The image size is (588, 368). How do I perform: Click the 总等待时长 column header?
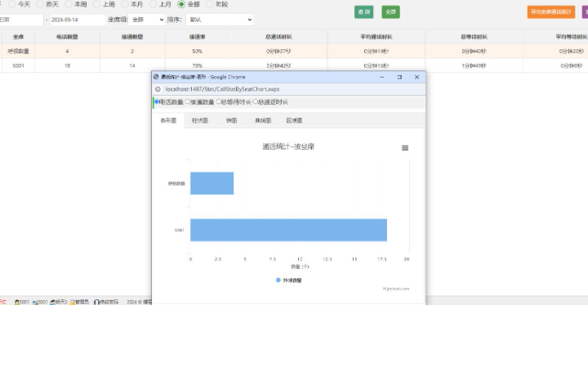[474, 37]
